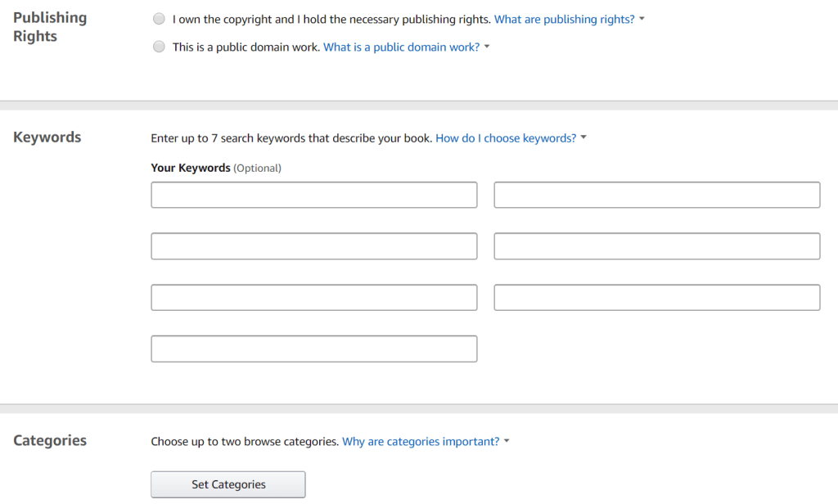Expand the arrow beside 'What is a public domain work?'

point(487,47)
